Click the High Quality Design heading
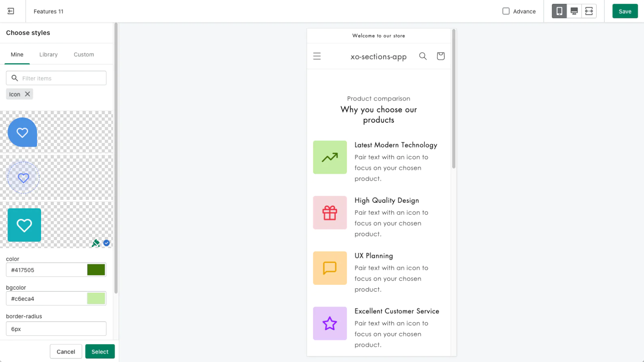Image resolution: width=644 pixels, height=362 pixels. pos(387,200)
